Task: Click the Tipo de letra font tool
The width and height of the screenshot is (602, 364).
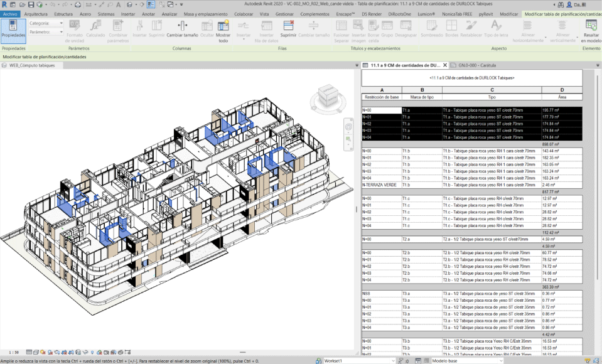Action: point(496,29)
